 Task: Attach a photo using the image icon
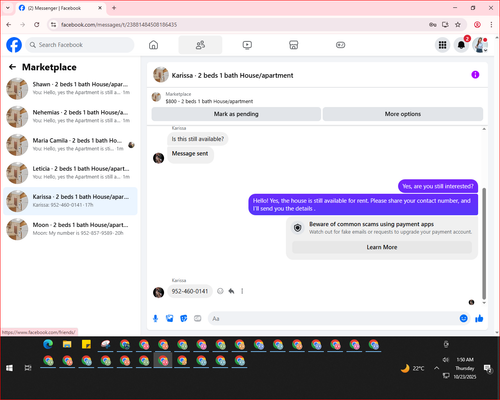170,319
